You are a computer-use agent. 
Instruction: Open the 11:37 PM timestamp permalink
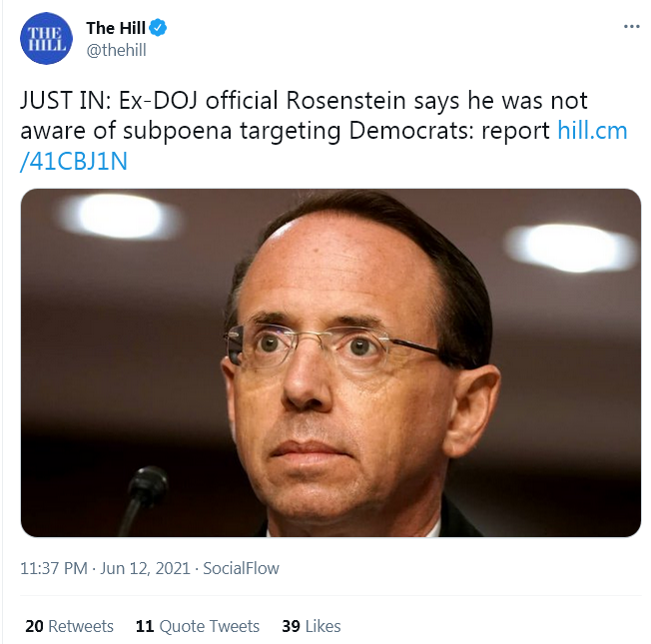[x=54, y=568]
